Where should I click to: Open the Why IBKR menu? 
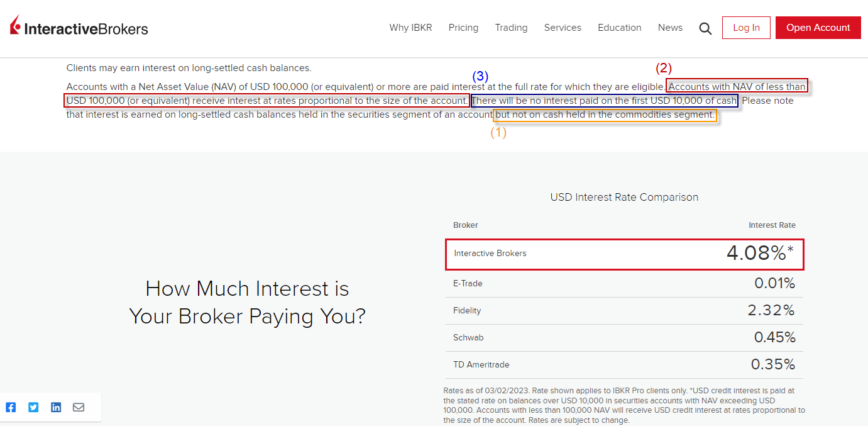pos(410,28)
